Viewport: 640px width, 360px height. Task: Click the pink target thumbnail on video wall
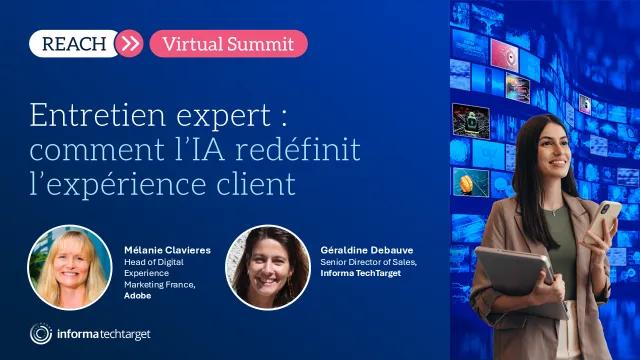coord(504,55)
